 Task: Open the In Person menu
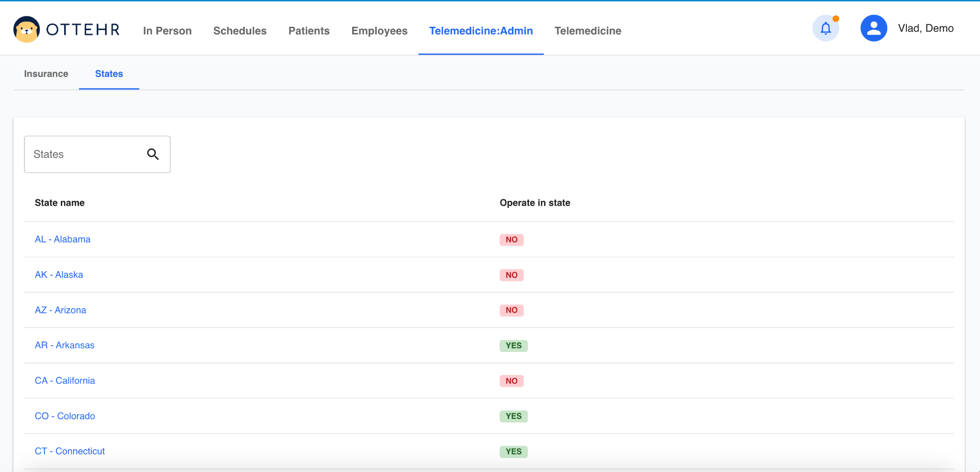click(167, 31)
